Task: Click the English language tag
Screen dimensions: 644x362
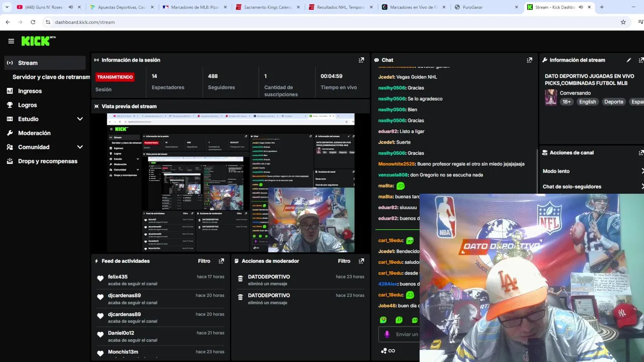Action: click(x=587, y=102)
